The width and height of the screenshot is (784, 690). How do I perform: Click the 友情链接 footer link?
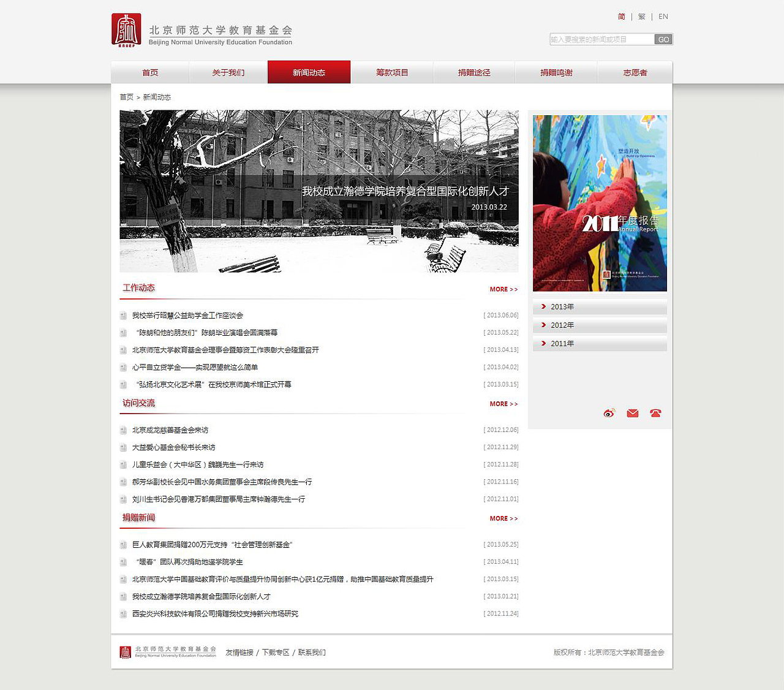tap(239, 653)
